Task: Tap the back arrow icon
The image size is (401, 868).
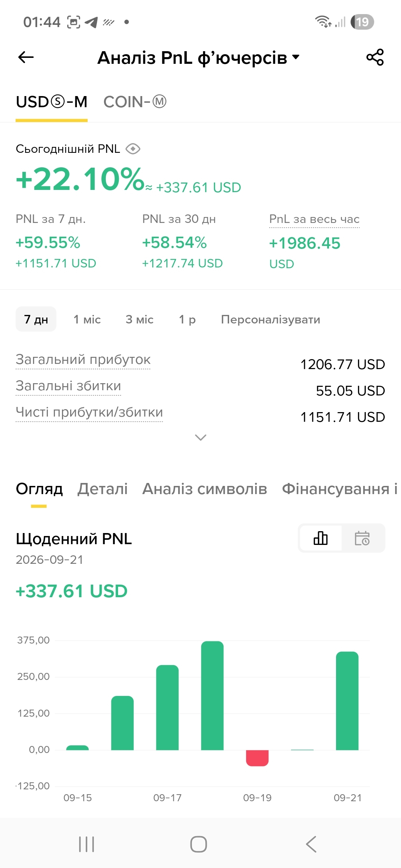Action: (26, 57)
